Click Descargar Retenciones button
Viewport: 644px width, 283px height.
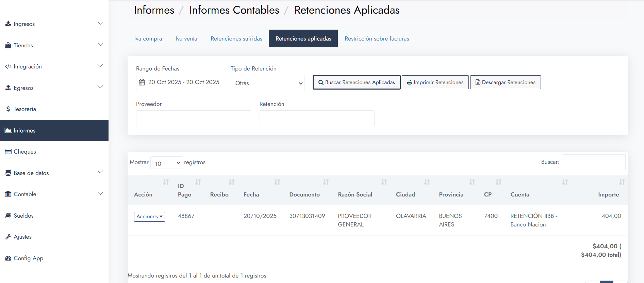(x=505, y=82)
